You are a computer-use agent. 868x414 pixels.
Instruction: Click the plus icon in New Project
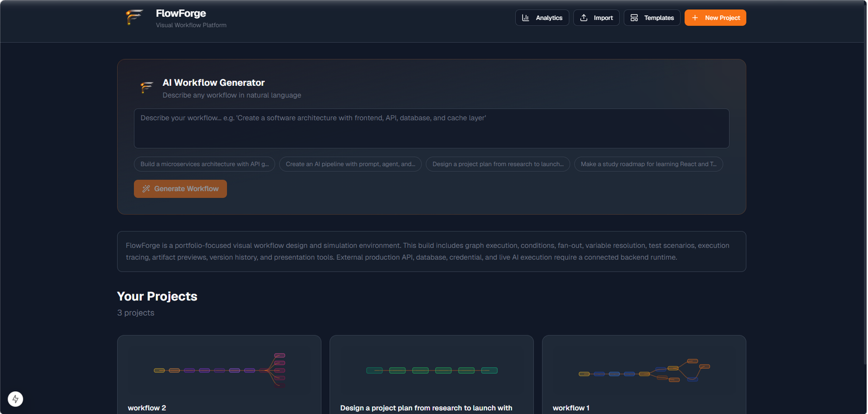(695, 18)
